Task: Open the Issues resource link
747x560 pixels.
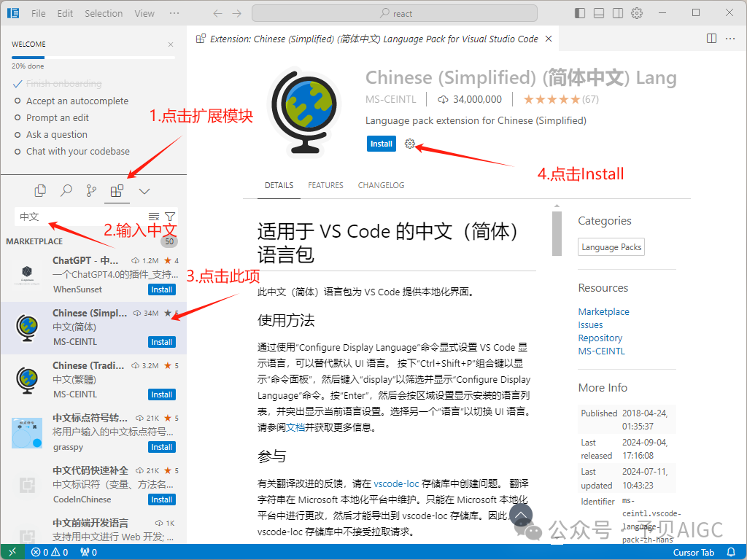Action: tap(590, 325)
